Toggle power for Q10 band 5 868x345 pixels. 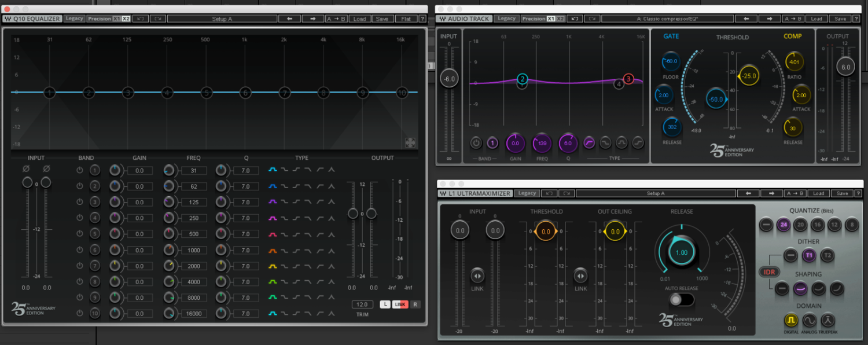[80, 234]
